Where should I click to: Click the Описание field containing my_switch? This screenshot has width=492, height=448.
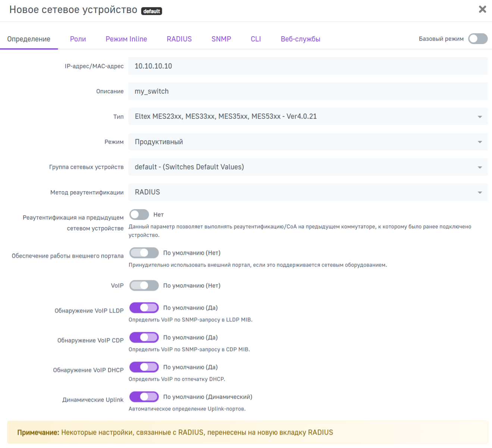pyautogui.click(x=308, y=91)
